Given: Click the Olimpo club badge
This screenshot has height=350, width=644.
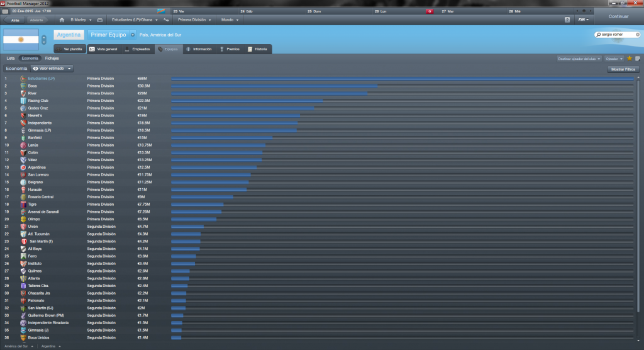Looking at the screenshot, I should [x=23, y=219].
